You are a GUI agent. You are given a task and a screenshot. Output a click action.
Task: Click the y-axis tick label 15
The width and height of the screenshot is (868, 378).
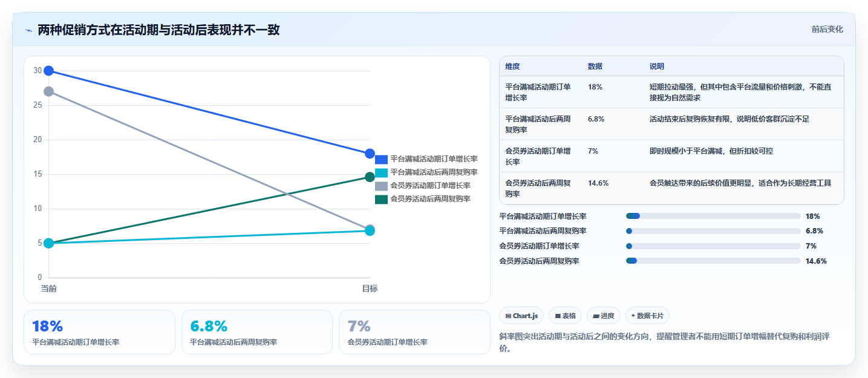coord(38,174)
